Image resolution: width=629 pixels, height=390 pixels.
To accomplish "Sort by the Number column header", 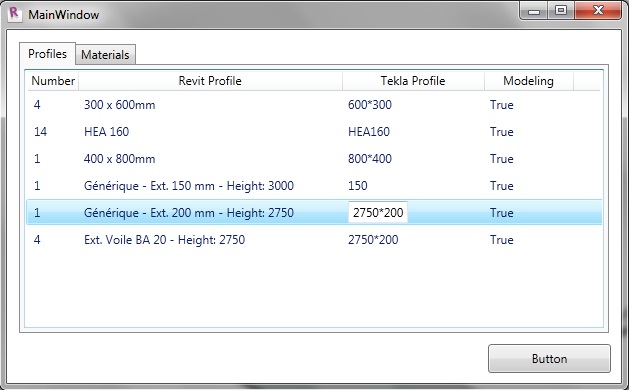I will pyautogui.click(x=53, y=81).
